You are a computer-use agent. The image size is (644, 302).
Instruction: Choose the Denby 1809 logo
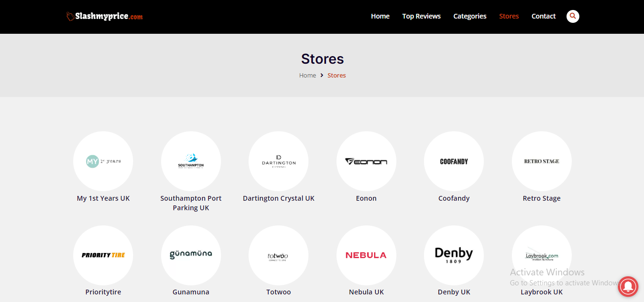coord(454,255)
